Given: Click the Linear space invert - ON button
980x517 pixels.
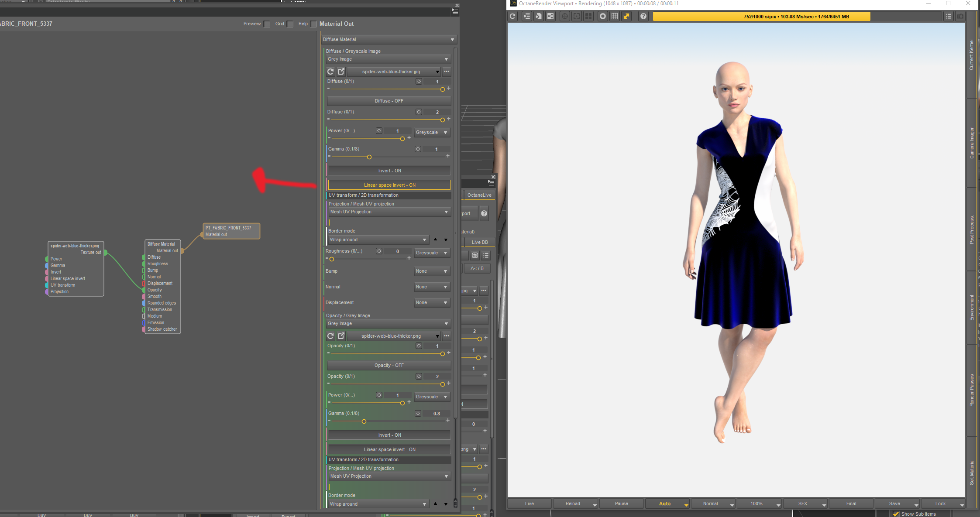Looking at the screenshot, I should click(x=389, y=185).
